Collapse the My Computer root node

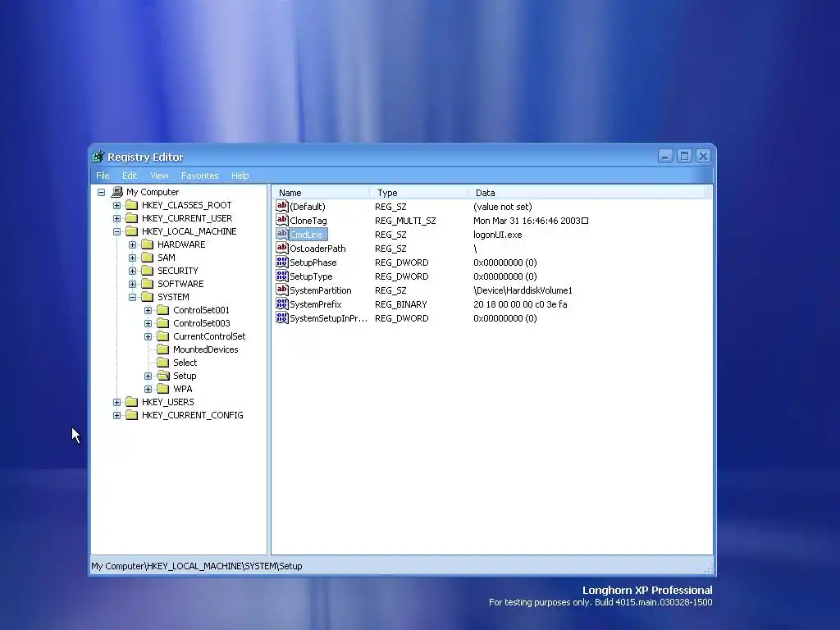[x=101, y=192]
